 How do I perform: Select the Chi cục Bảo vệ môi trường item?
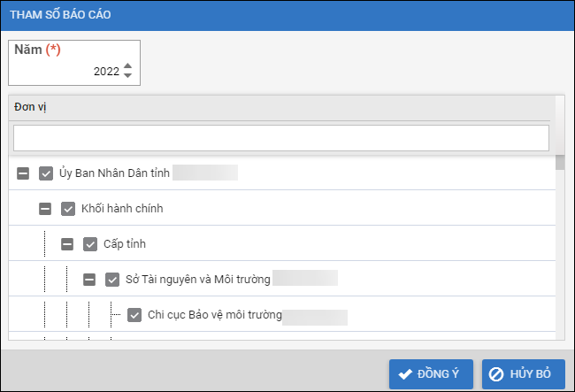pyautogui.click(x=214, y=315)
